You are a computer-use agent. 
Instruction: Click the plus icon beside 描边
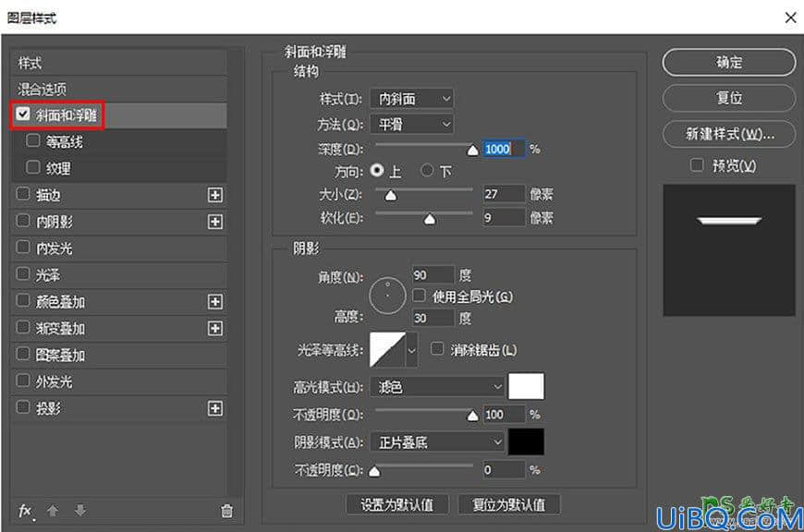pos(215,195)
